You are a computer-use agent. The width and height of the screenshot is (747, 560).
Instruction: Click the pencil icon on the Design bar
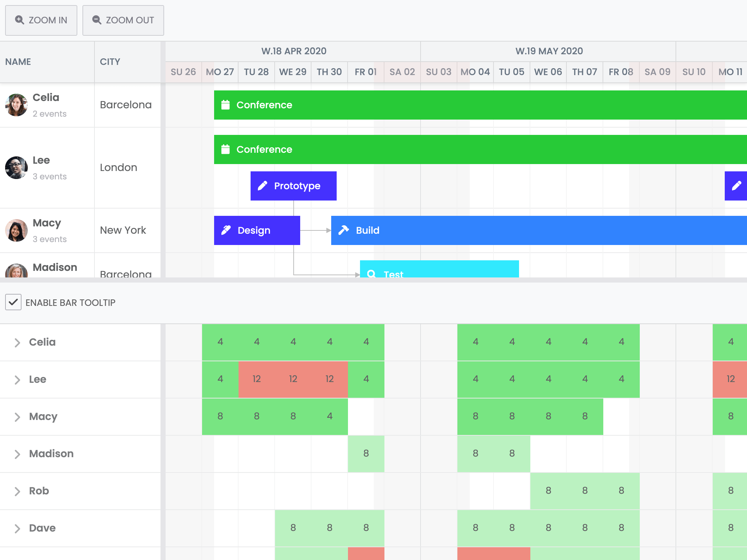tap(226, 230)
